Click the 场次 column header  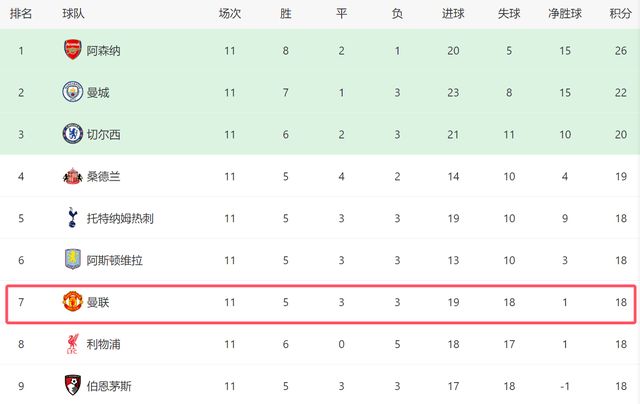(x=230, y=14)
